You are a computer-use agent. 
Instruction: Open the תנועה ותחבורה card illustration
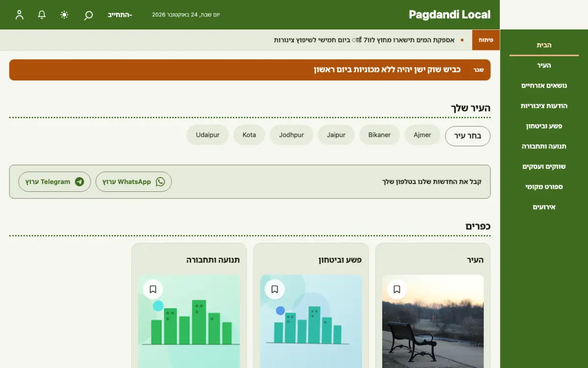coord(189,321)
